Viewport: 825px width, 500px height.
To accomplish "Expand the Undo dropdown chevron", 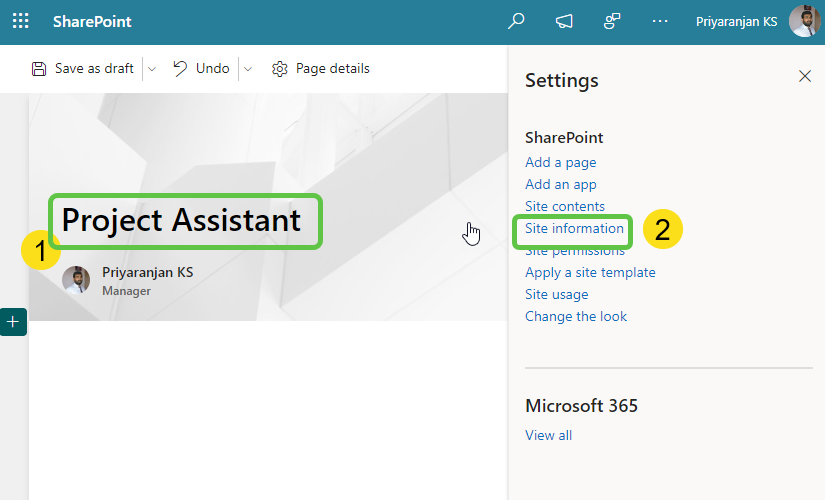I will click(x=248, y=69).
